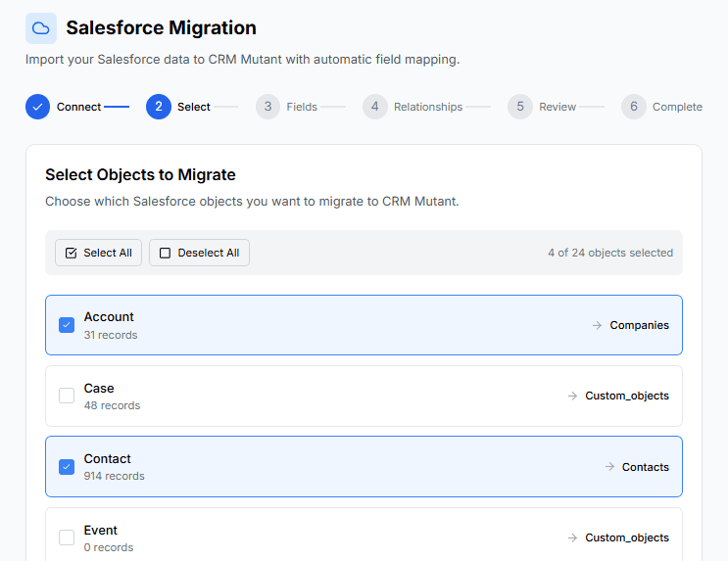728x561 pixels.
Task: Click the Contacts mapping target
Action: tap(646, 467)
